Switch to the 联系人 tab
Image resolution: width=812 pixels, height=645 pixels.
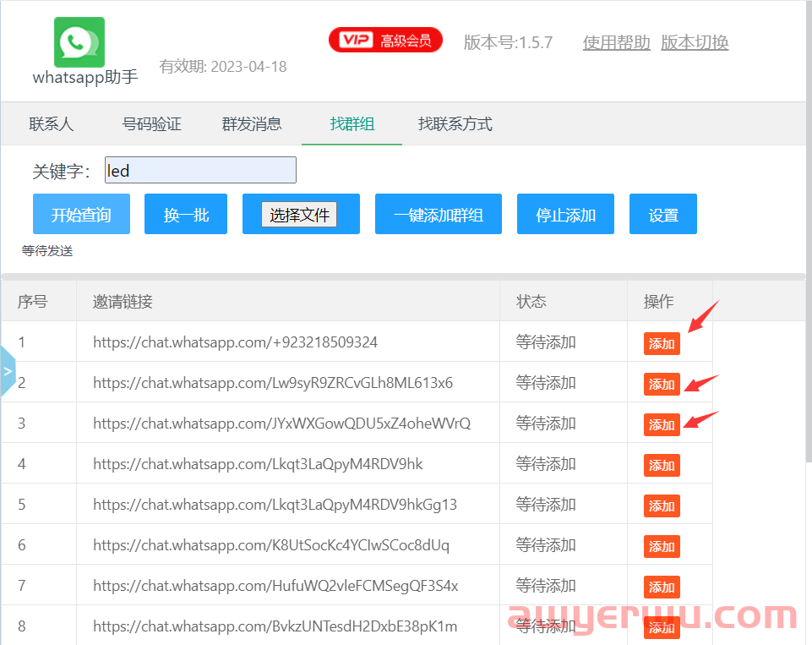(x=51, y=123)
